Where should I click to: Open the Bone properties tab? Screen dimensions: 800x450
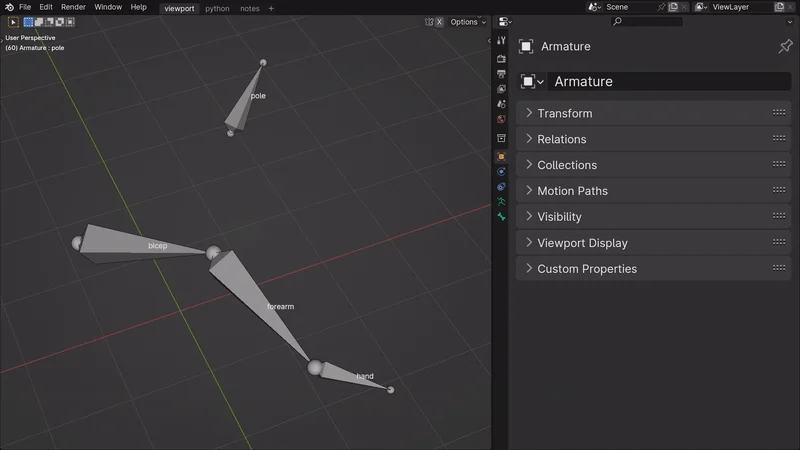pos(501,217)
